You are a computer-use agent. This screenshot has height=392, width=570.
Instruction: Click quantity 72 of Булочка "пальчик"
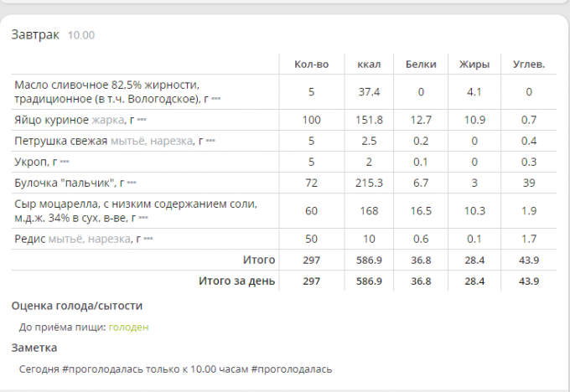click(312, 183)
